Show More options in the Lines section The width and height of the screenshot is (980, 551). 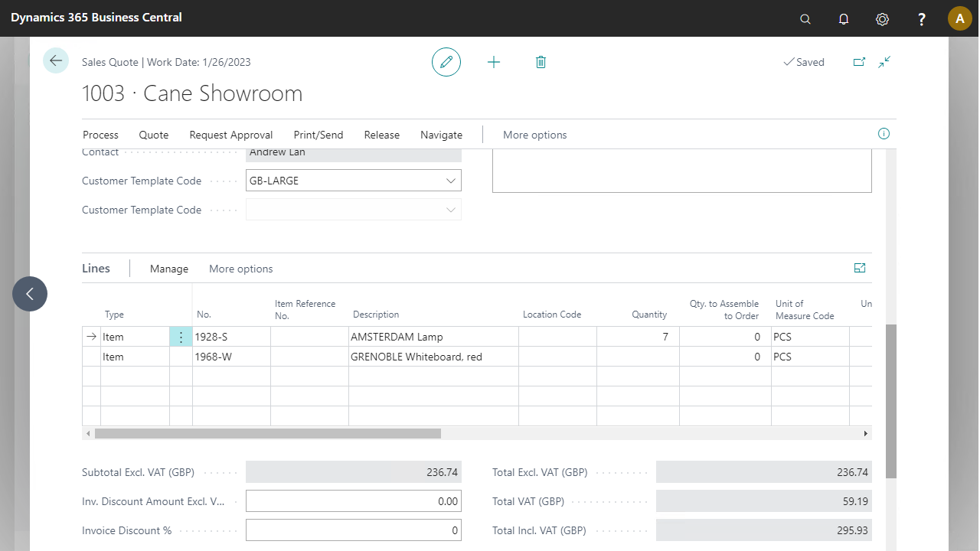[x=241, y=269]
